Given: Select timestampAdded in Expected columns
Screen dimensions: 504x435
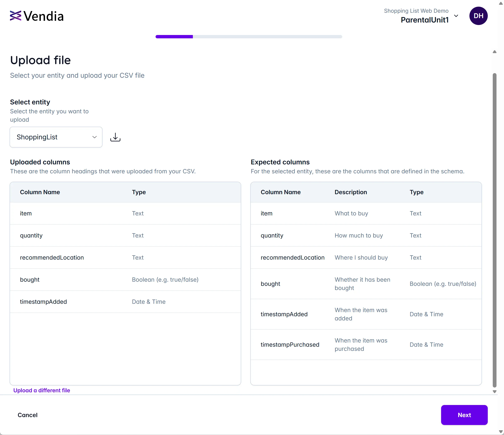Looking at the screenshot, I should (284, 314).
